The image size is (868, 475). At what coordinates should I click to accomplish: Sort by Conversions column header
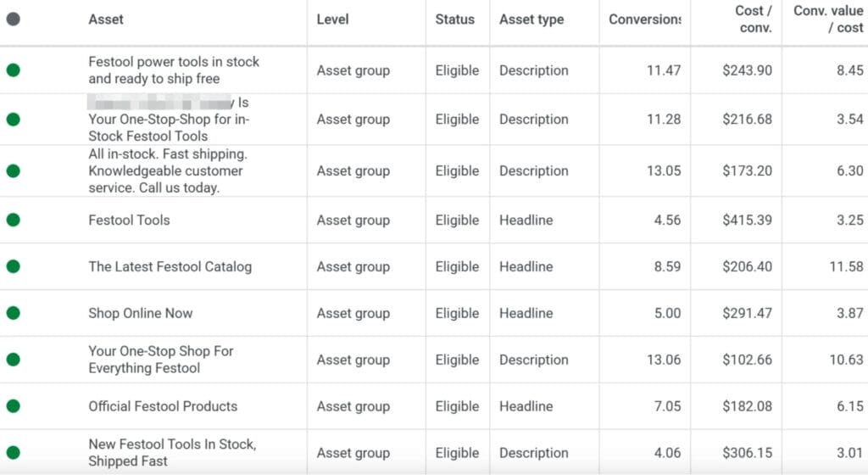(645, 20)
